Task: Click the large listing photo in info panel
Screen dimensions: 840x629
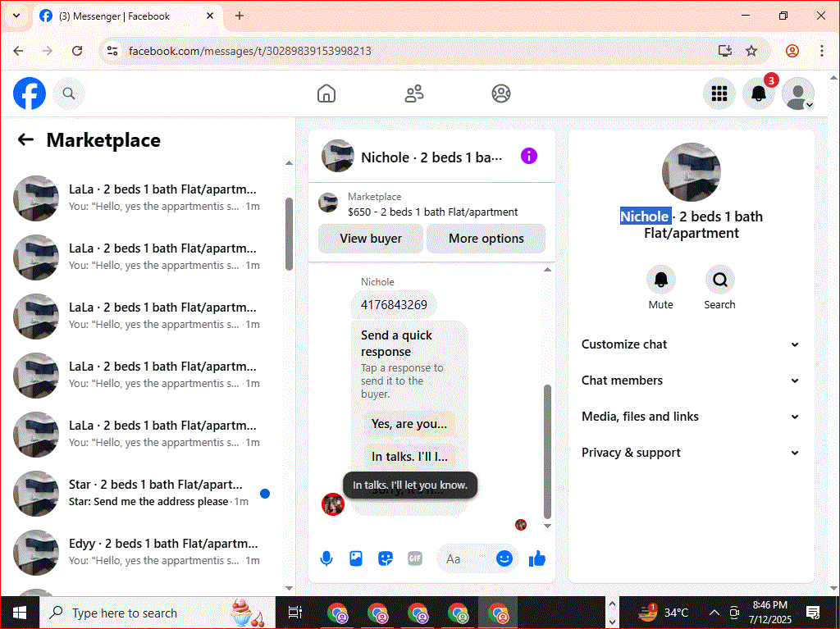Action: pyautogui.click(x=691, y=172)
